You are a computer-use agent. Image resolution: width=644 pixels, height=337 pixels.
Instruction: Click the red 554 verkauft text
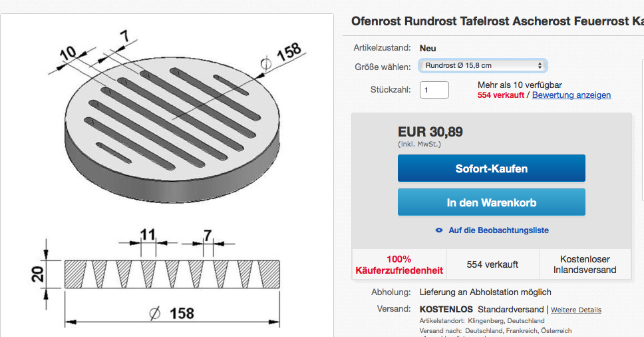point(501,95)
